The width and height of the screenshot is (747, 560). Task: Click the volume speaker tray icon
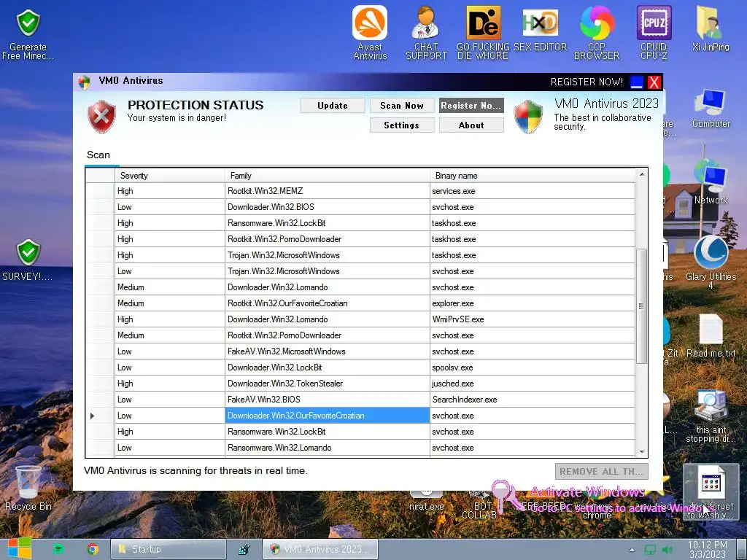667,550
